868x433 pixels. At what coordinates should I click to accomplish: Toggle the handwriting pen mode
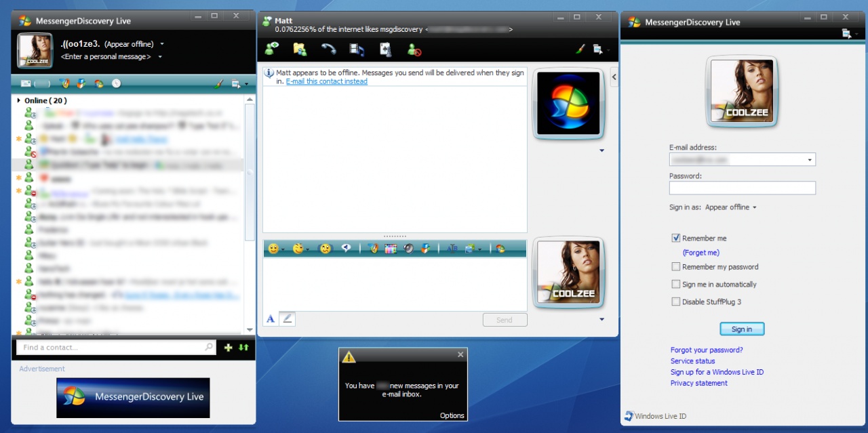(288, 318)
